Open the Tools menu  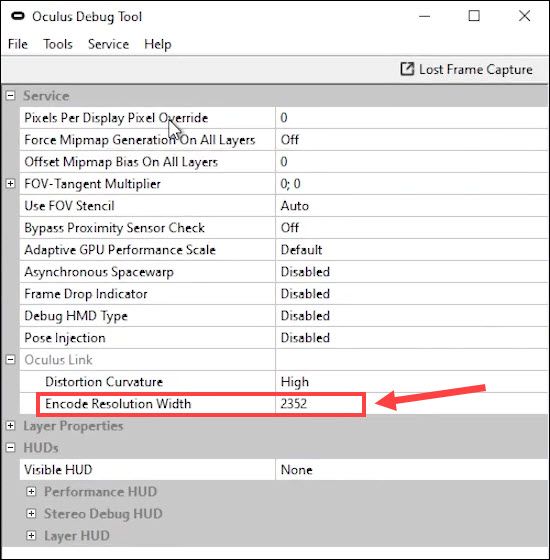pos(58,44)
